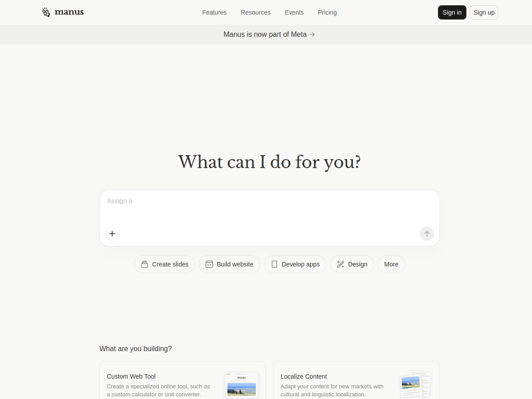Open the Pricing page
Viewport: 532px width, 399px height.
[327, 12]
